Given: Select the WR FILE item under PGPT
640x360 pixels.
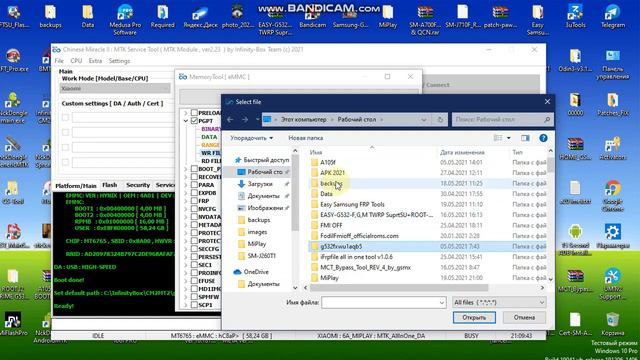Looking at the screenshot, I should tap(211, 153).
